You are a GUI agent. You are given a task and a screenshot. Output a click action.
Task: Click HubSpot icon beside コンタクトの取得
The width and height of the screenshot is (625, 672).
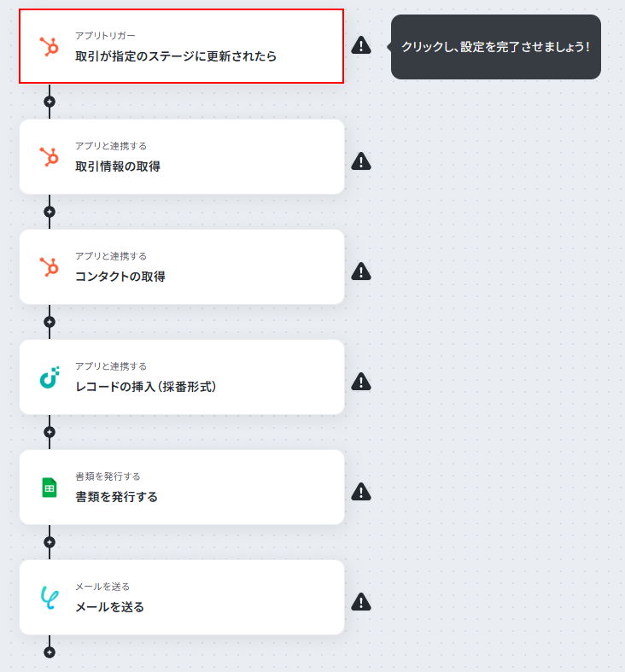(50, 266)
